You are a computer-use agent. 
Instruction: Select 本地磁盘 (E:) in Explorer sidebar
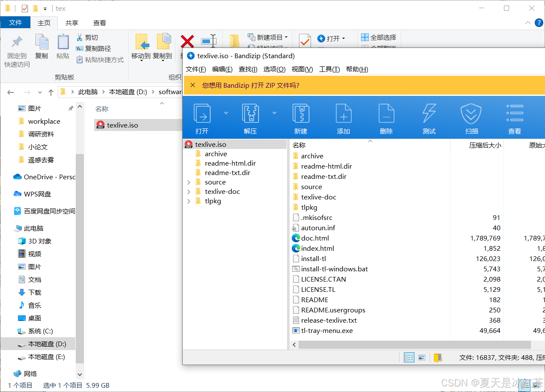tap(46, 357)
